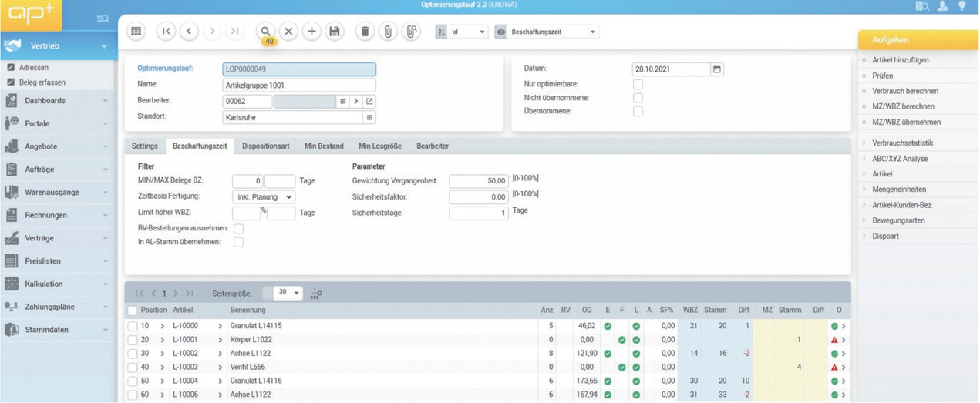
Task: Jump to first record
Action: coord(166,32)
